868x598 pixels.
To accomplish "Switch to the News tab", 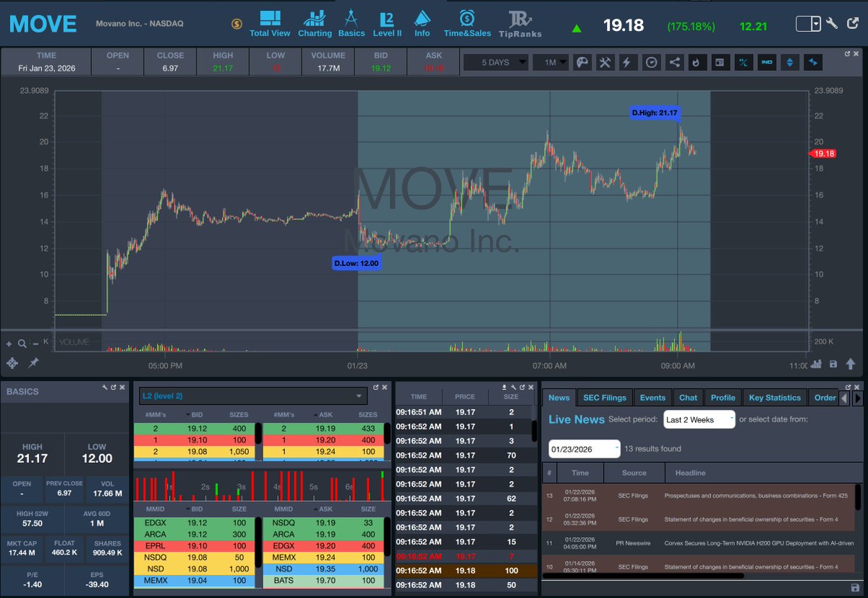I will [x=559, y=398].
